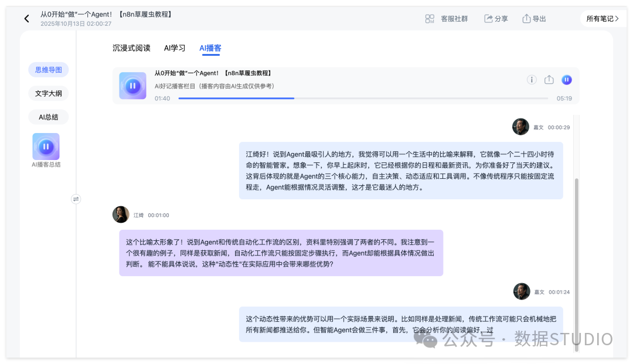Viewport: 633px width, 364px height.
Task: Switch to the AI学习 tab
Action: pos(175,48)
